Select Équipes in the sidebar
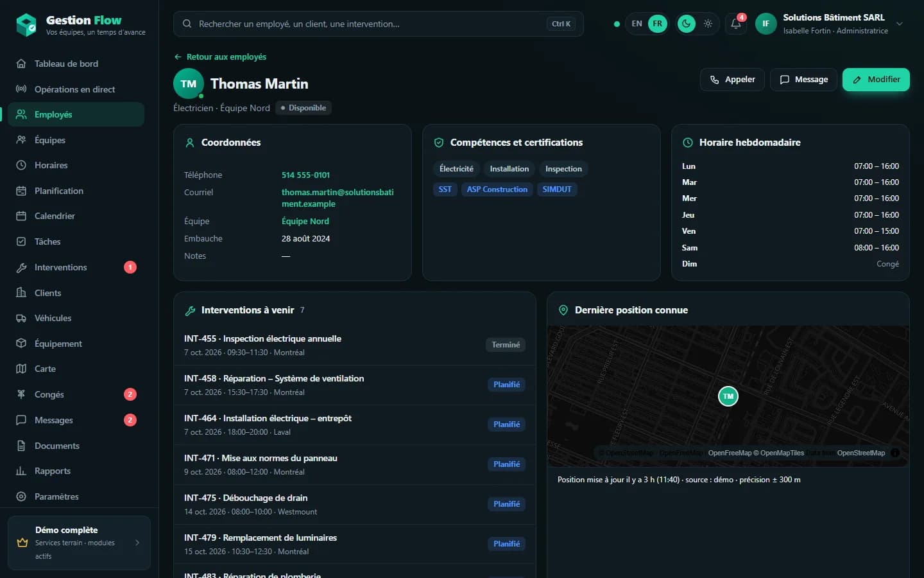This screenshot has height=578, width=924. 76,140
